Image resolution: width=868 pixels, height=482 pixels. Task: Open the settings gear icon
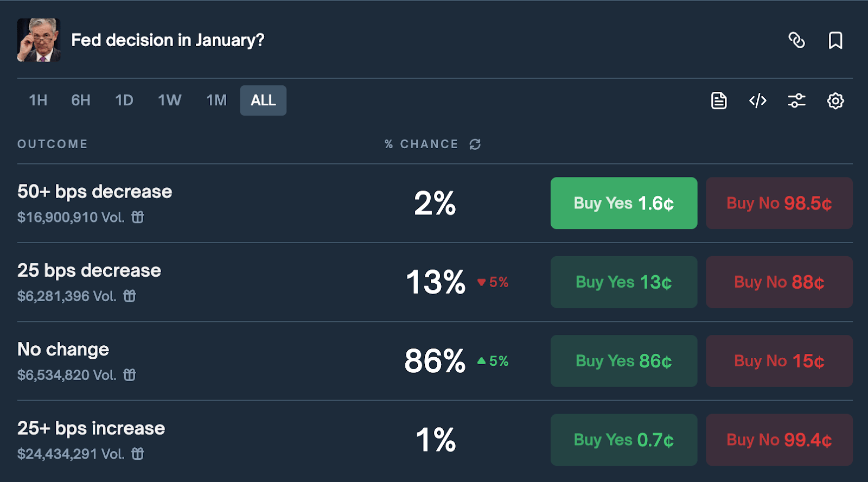click(835, 100)
